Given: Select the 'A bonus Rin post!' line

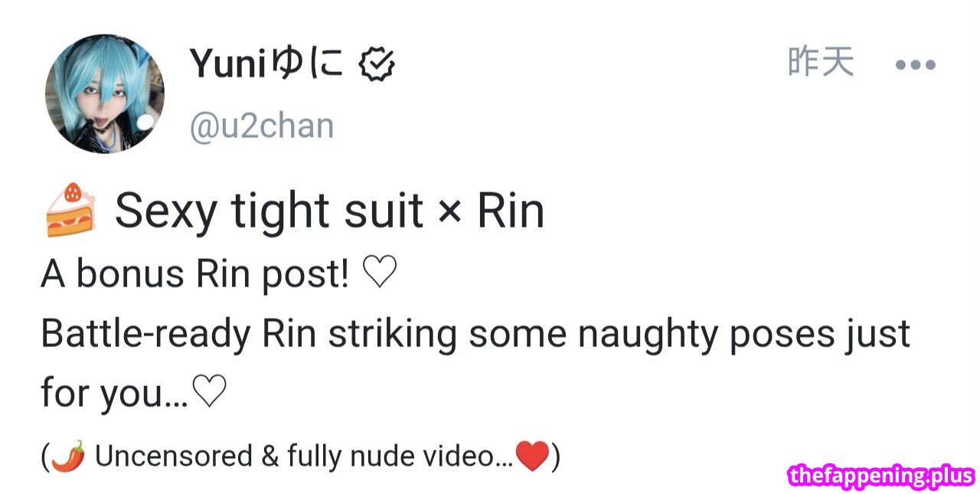Looking at the screenshot, I should (x=219, y=275).
